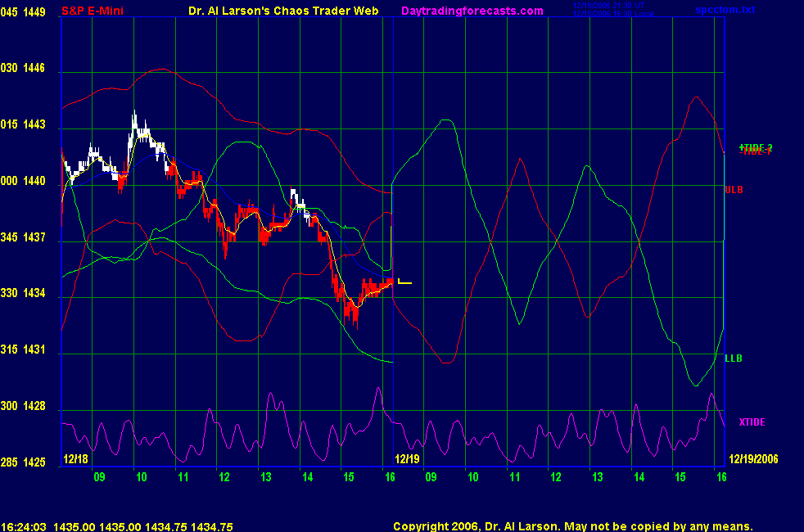Click the LLB lower band label
The width and height of the screenshot is (804, 532).
point(734,358)
